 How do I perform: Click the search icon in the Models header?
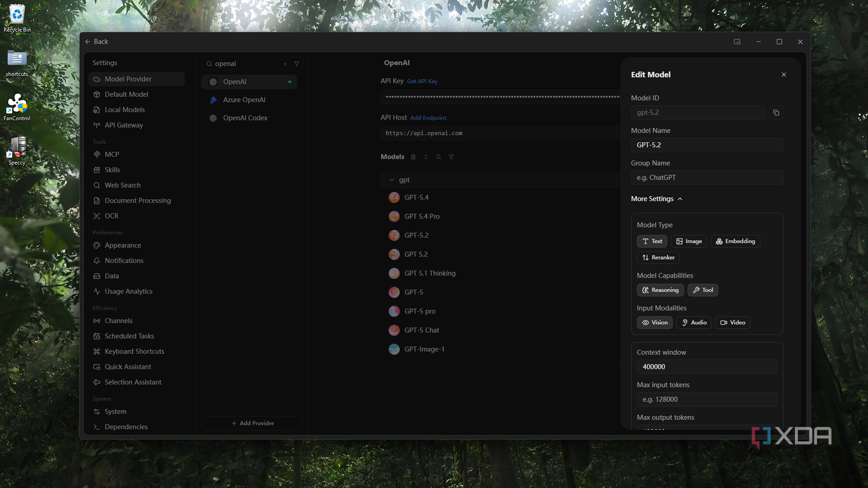(439, 157)
